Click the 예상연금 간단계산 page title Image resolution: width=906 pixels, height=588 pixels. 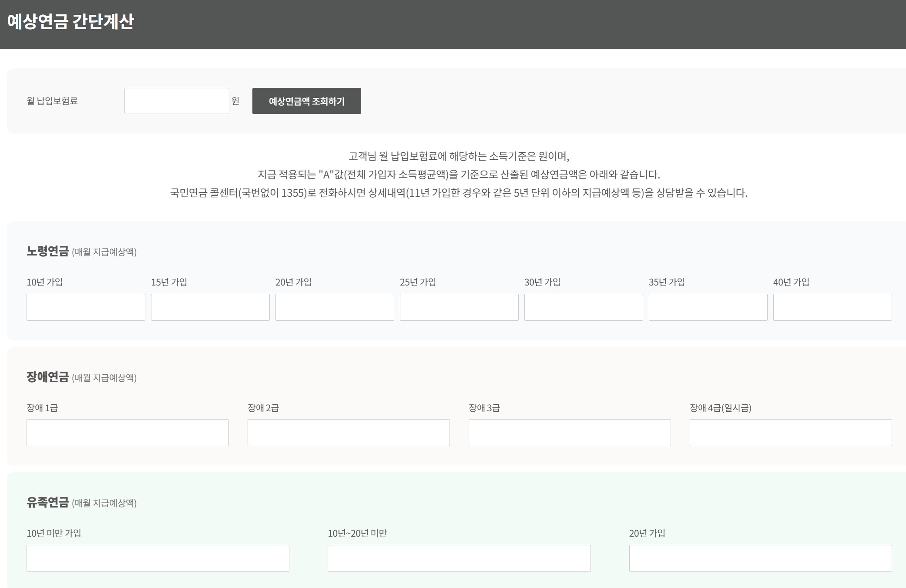click(70, 21)
